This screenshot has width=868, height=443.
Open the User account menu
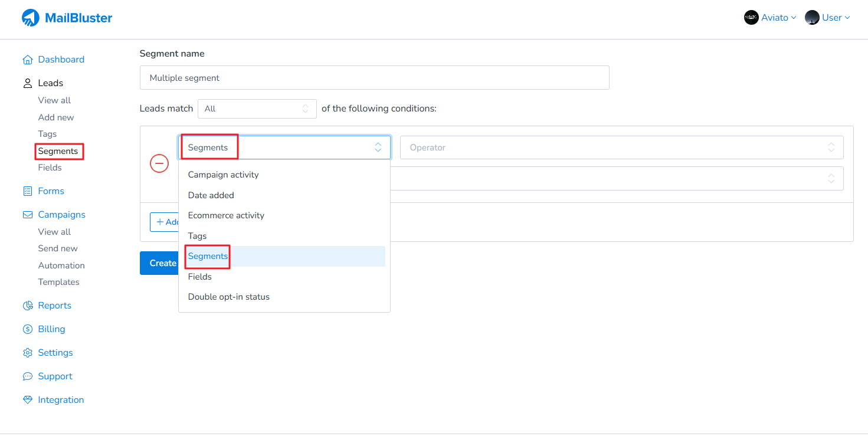point(827,18)
